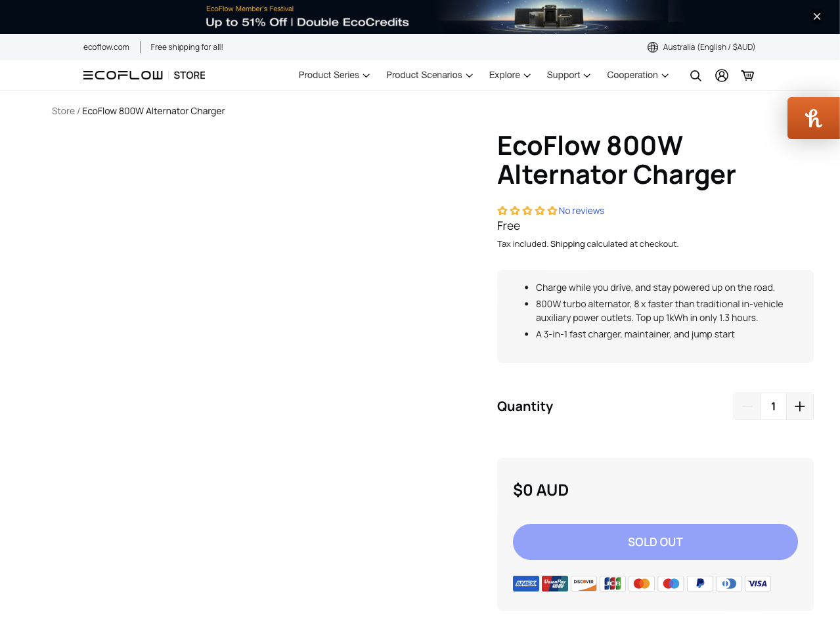This screenshot has width=840, height=644.
Task: Click the JCB payment icon
Action: [613, 584]
